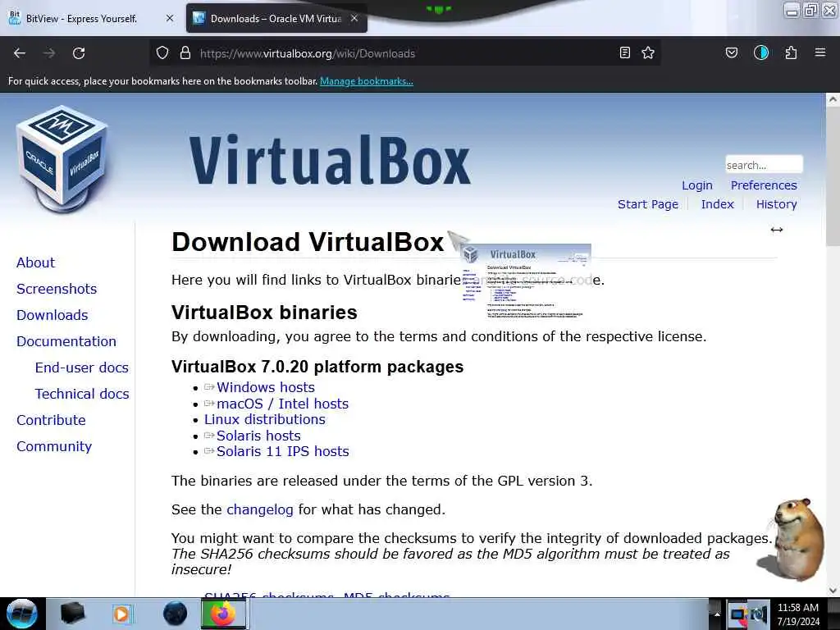The width and height of the screenshot is (840, 630).
Task: Go back using the browser back arrow
Action: [x=20, y=53]
